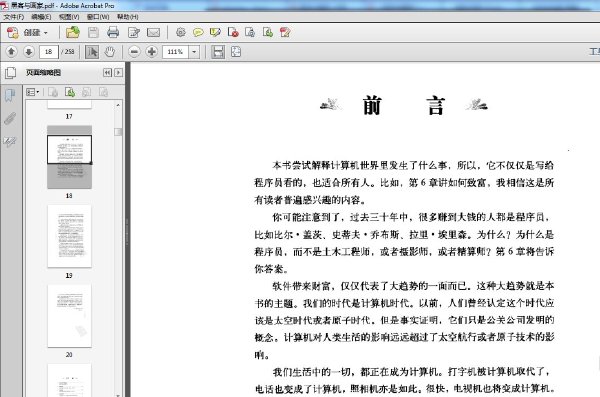Viewport: 600px width, 397px height.
Task: Click the zoom field showing 111%
Action: 175,52
